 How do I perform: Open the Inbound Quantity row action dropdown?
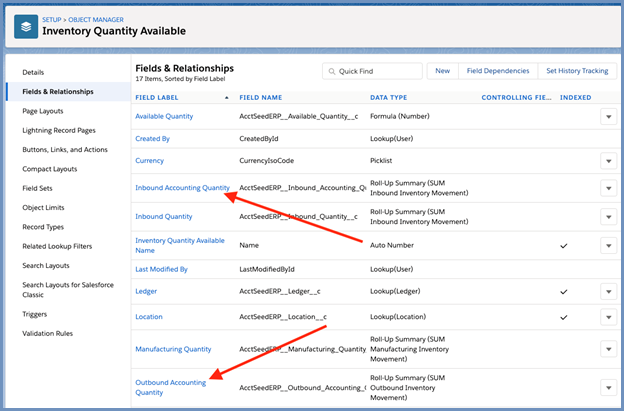pyautogui.click(x=608, y=217)
